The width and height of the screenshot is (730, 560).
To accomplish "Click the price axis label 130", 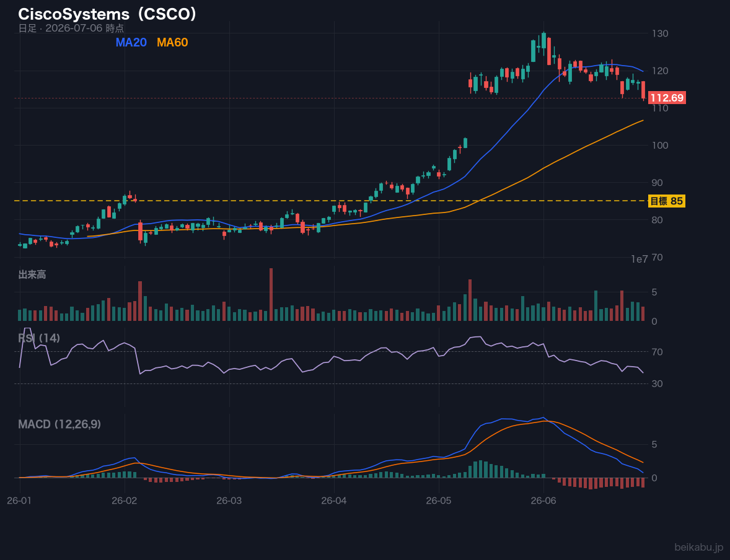I will pyautogui.click(x=660, y=33).
